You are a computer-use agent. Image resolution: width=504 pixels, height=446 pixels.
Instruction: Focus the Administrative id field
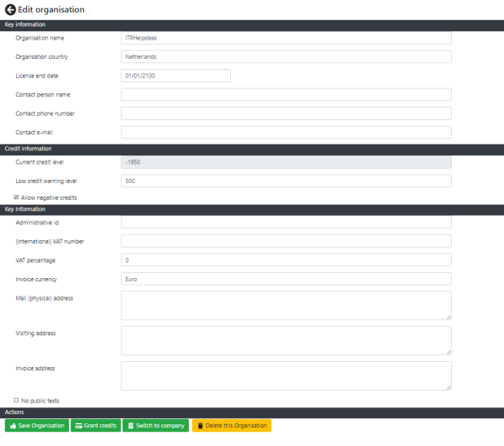pos(286,222)
